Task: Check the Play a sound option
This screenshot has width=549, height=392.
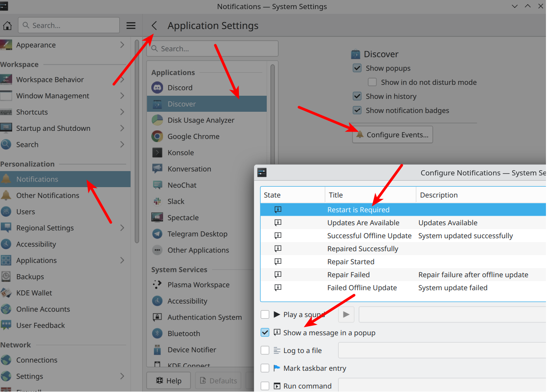Action: tap(265, 314)
